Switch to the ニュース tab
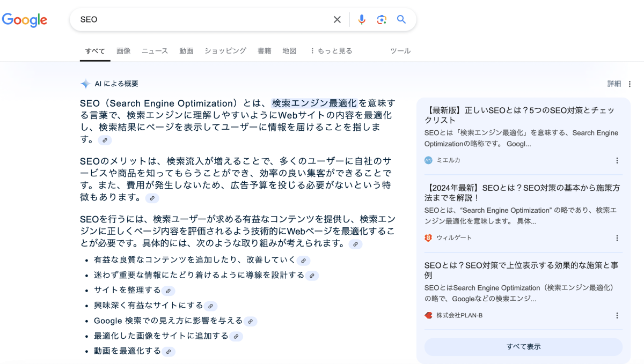The width and height of the screenshot is (644, 364). pyautogui.click(x=155, y=51)
